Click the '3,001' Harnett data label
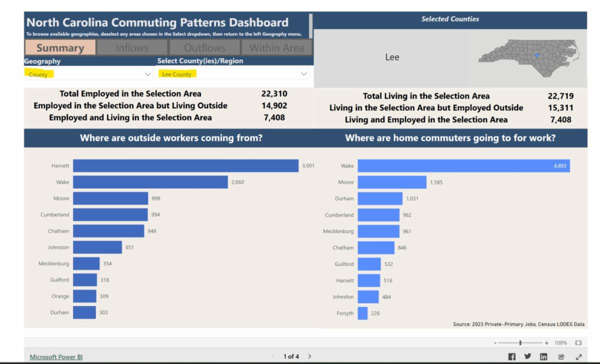The image size is (600, 364). pos(308,165)
